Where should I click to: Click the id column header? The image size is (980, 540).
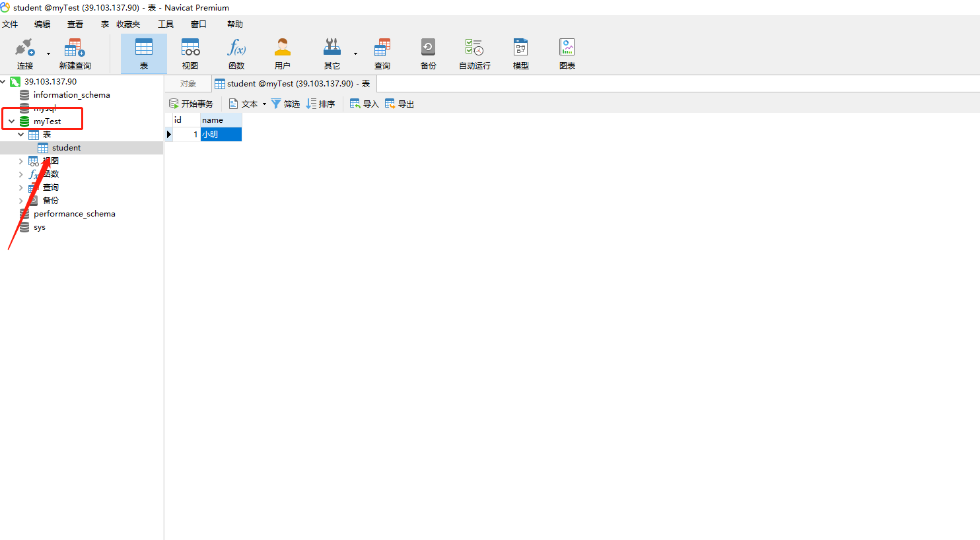(x=186, y=120)
